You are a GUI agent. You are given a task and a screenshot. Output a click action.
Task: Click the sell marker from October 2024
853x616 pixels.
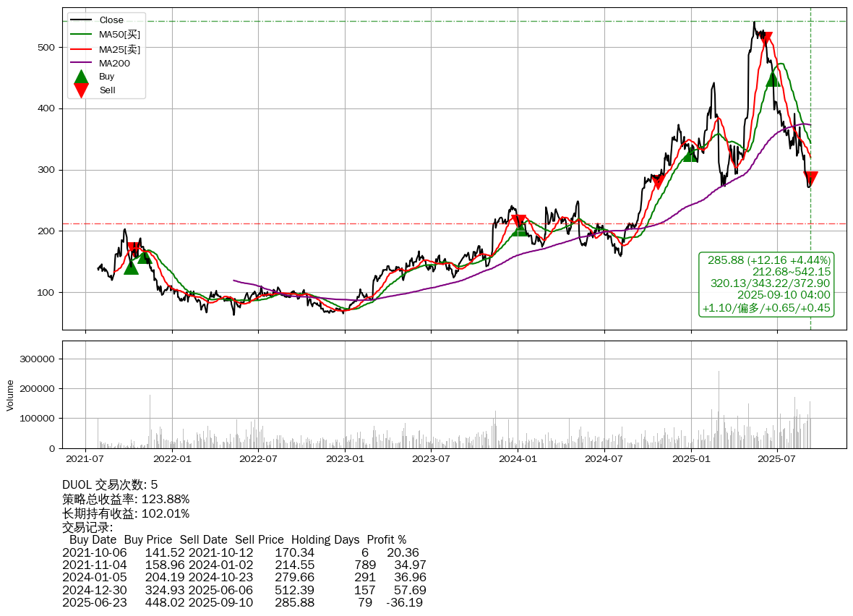coord(658,181)
